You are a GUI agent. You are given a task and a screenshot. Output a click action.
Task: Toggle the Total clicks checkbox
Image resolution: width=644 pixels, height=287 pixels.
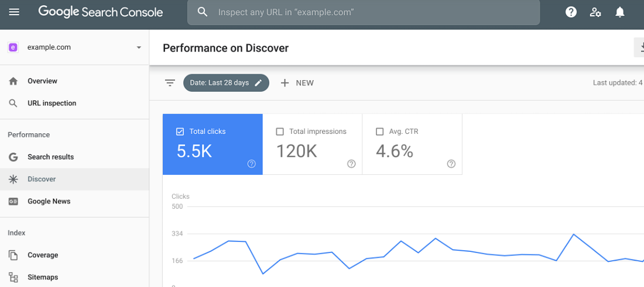180,132
